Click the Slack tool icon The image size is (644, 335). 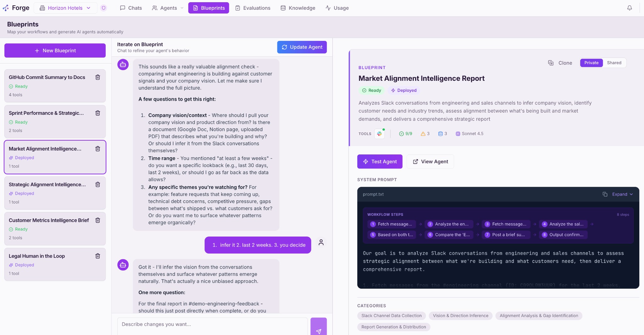380,134
